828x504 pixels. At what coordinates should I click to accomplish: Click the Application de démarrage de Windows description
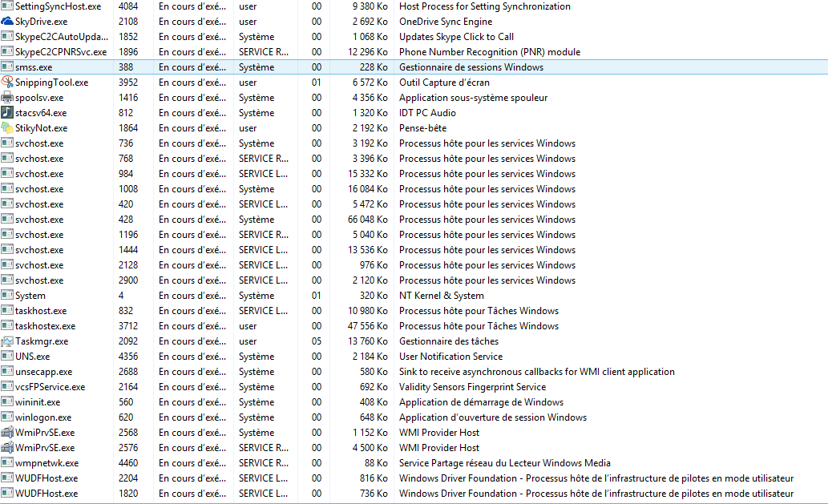(481, 402)
